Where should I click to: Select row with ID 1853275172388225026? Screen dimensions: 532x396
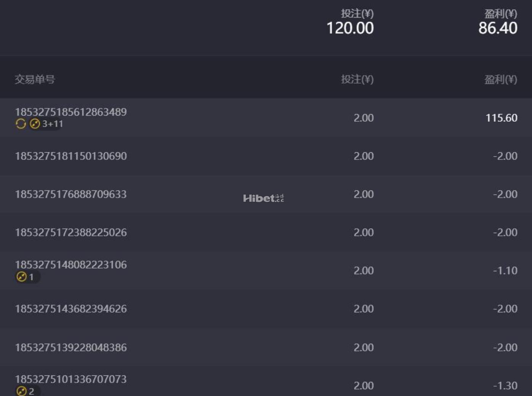click(x=71, y=232)
